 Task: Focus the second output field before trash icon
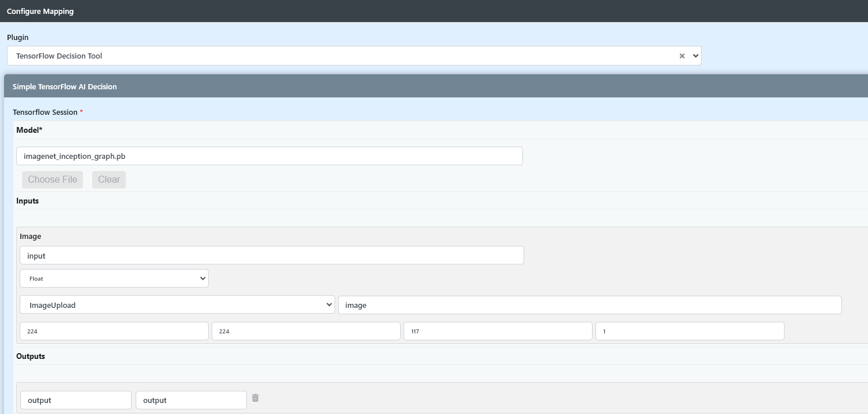[191, 400]
